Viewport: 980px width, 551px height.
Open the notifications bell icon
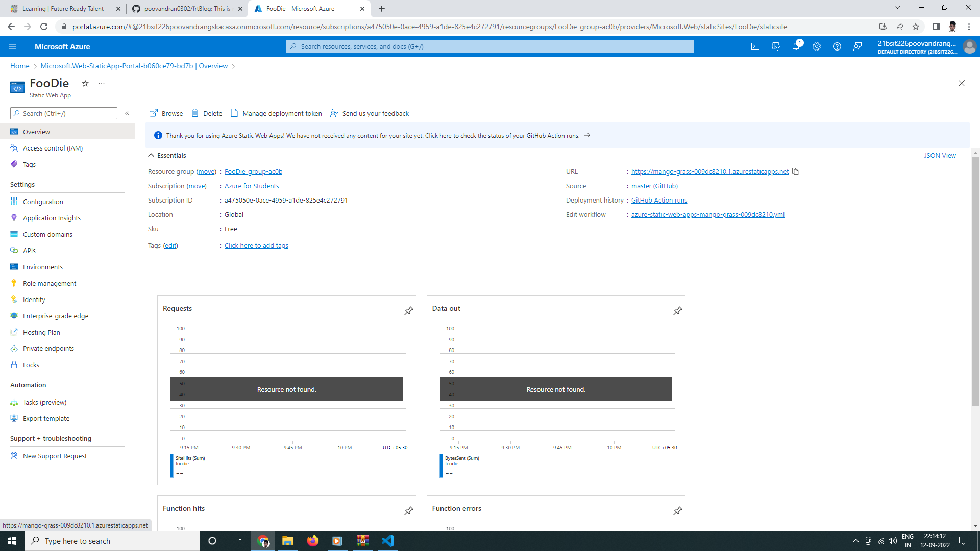click(796, 46)
